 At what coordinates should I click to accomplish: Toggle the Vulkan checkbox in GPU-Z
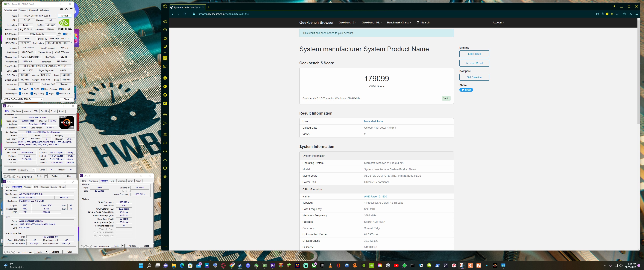20,93
